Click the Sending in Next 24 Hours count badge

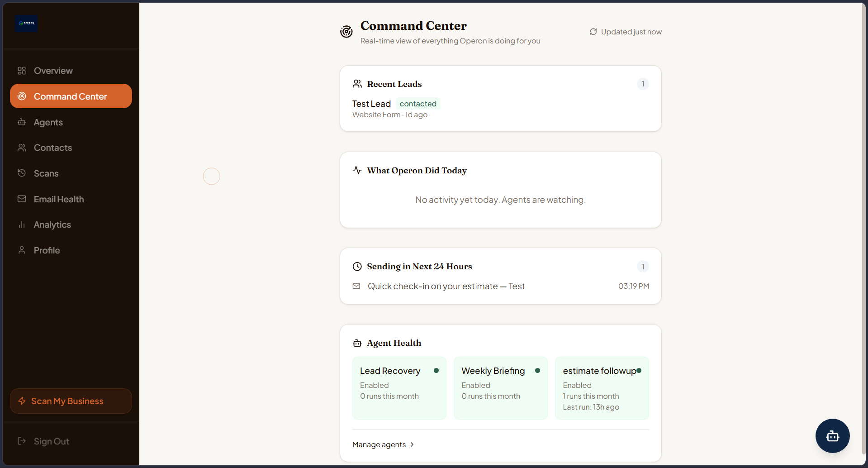643,267
